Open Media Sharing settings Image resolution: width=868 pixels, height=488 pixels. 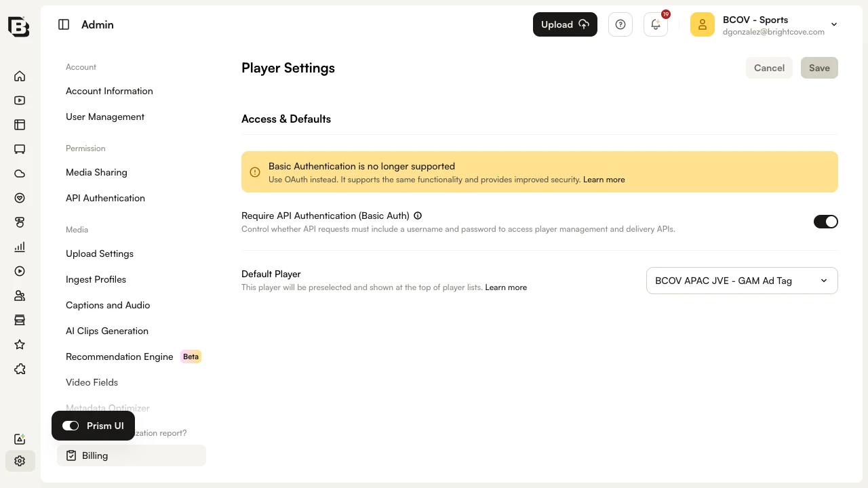point(96,172)
